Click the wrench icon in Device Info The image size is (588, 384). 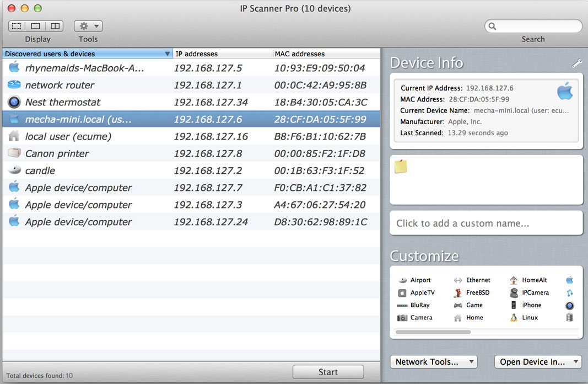tap(577, 63)
